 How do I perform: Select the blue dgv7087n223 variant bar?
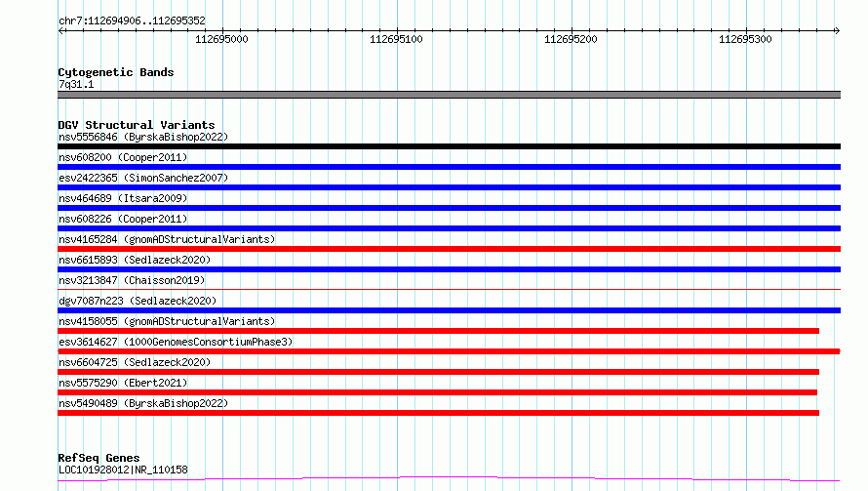tap(449, 310)
